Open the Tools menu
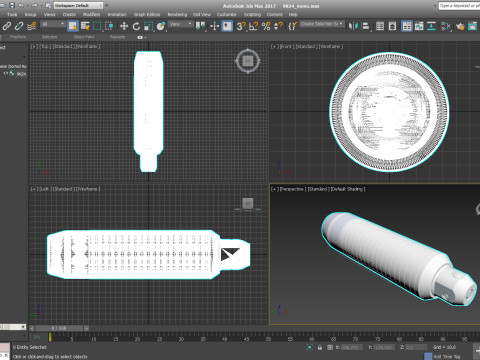Image resolution: width=480 pixels, height=360 pixels. click(12, 15)
